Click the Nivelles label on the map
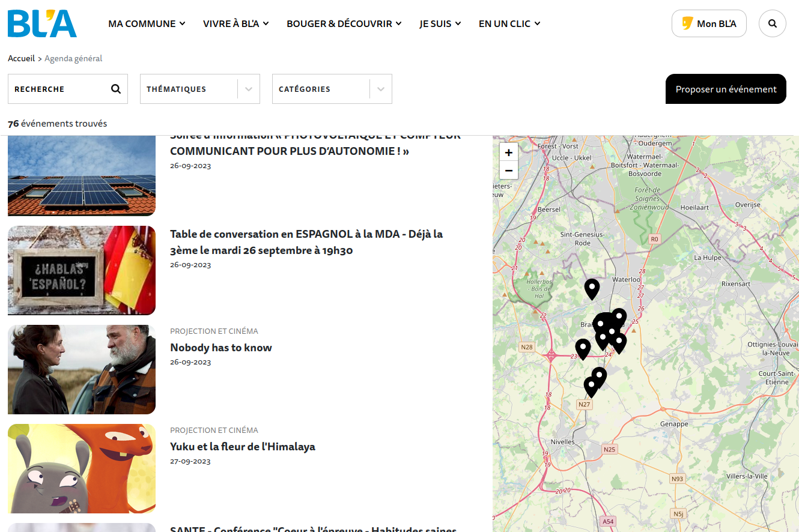 pos(563,441)
